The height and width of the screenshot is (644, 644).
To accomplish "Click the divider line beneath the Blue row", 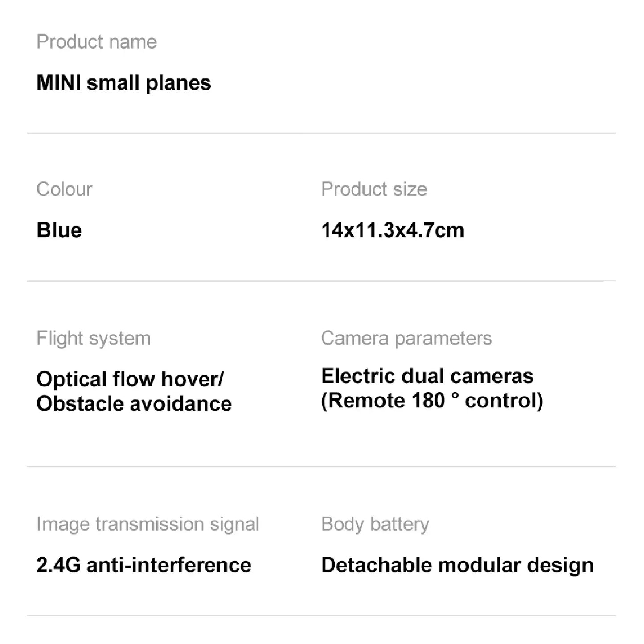I will coord(321,281).
